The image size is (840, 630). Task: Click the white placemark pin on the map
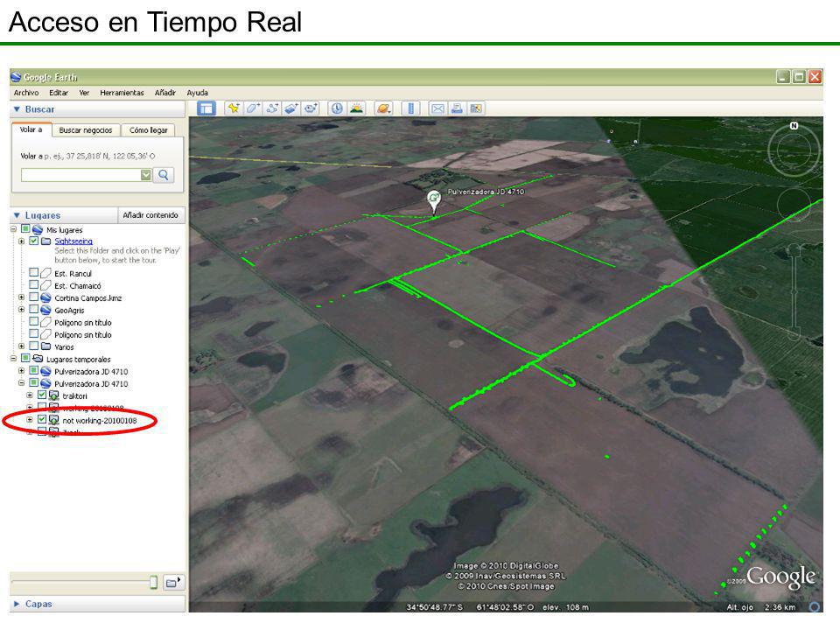pos(433,202)
